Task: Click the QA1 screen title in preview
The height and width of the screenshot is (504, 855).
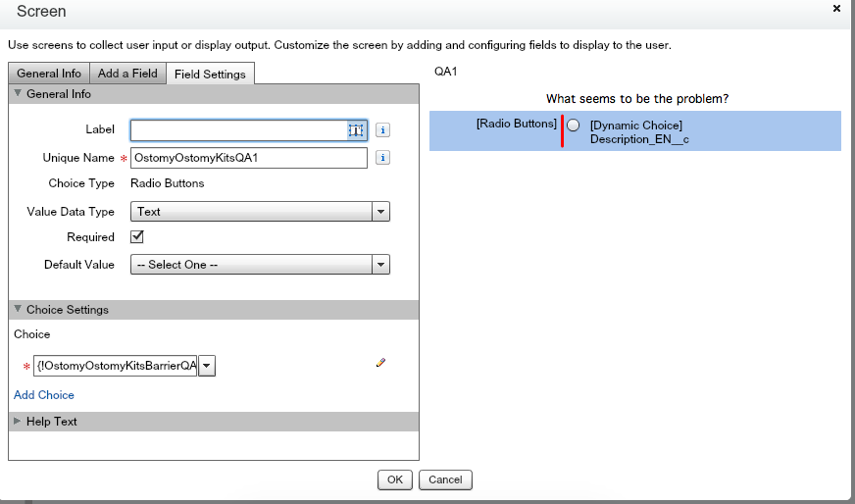Action: (x=445, y=72)
